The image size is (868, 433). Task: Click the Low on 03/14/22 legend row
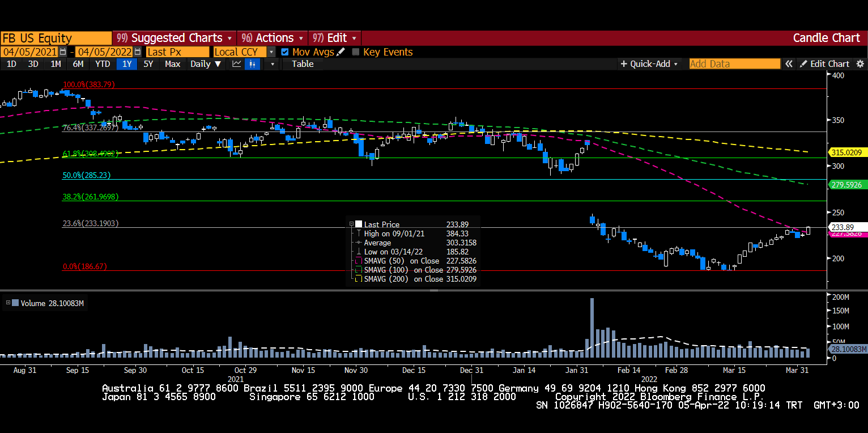(413, 252)
